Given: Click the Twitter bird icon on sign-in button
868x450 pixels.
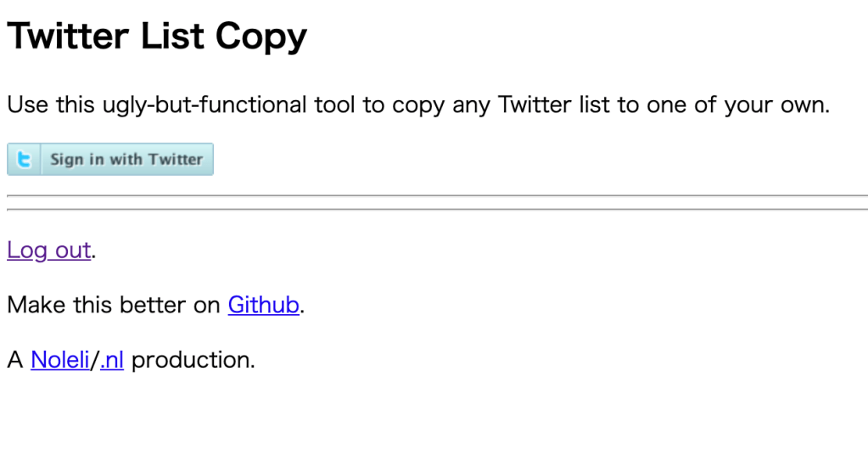Looking at the screenshot, I should (25, 160).
